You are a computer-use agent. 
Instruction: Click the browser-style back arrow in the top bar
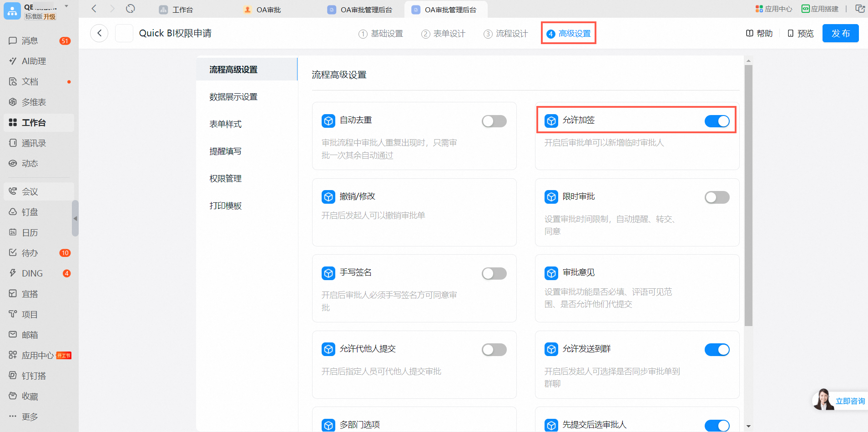[x=94, y=9]
